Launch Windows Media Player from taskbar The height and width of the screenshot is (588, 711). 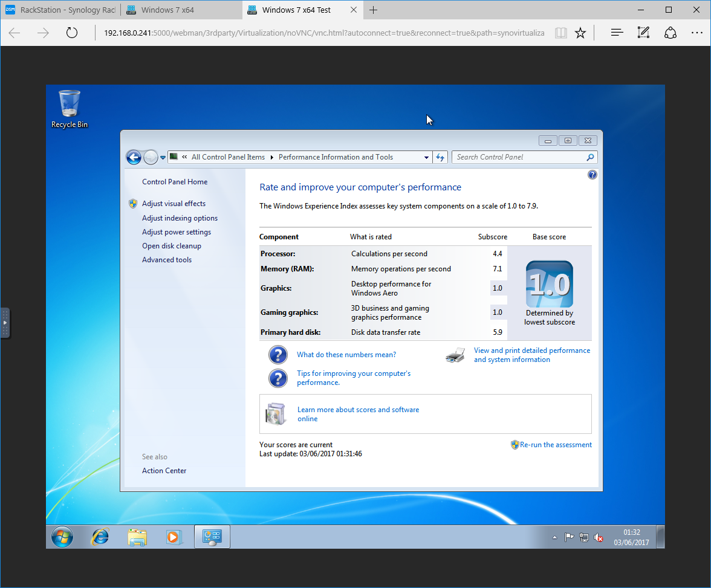[174, 537]
